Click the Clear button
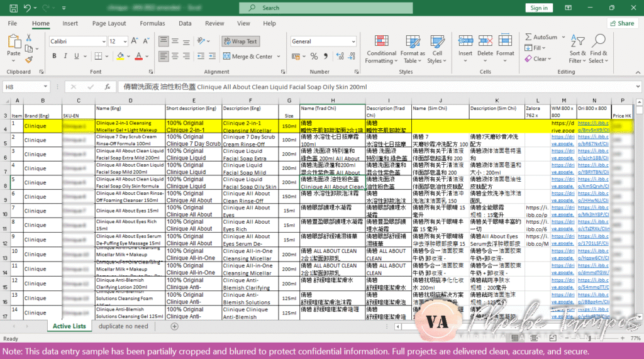 (538, 58)
